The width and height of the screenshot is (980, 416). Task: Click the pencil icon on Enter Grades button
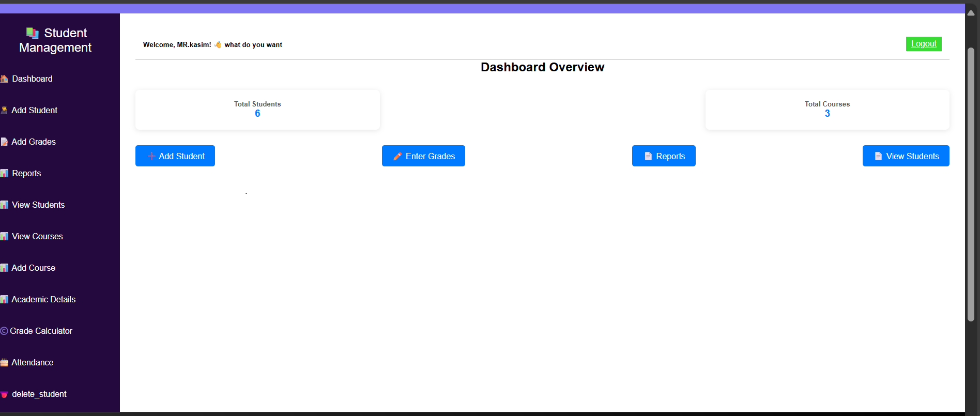tap(397, 156)
